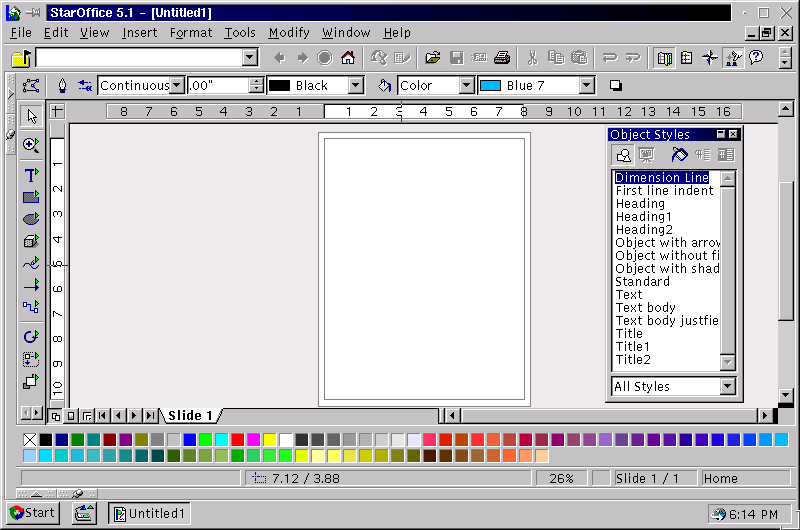Toggle the Shadow button in object bar
This screenshot has height=530, width=800.
click(616, 86)
